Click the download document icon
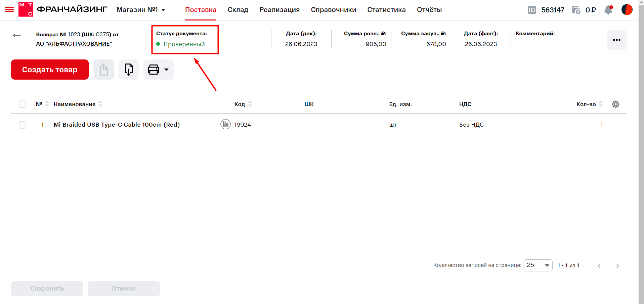The width and height of the screenshot is (644, 304). (129, 70)
